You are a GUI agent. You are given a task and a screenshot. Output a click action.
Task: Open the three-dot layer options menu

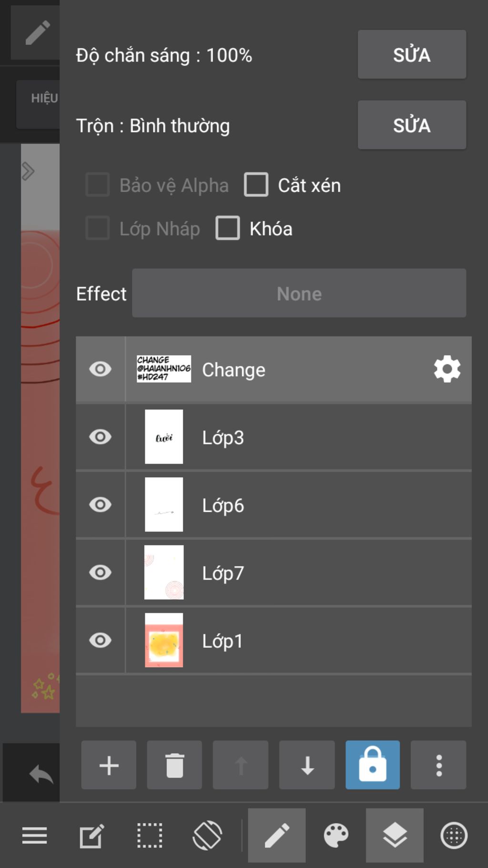[x=438, y=765]
